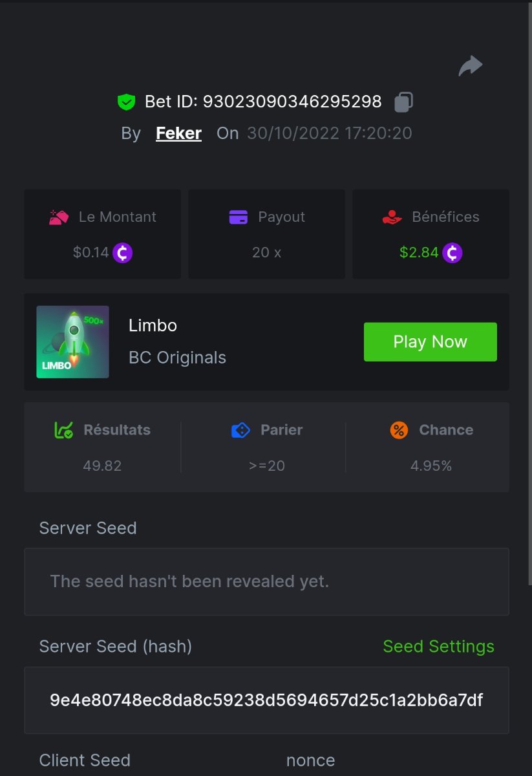
Task: Click the Server Seed hash field
Action: [x=266, y=700]
